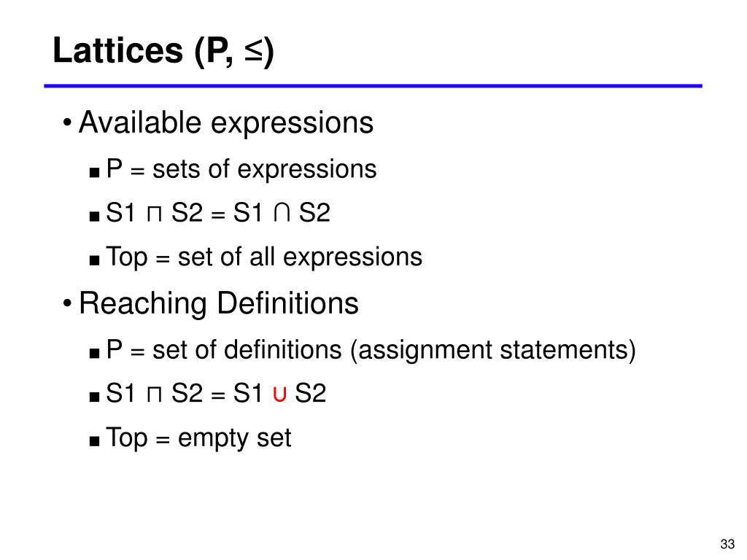Select the 'Available expressions' heading text
Screen dimensions: 747x560
pyautogui.click(x=226, y=123)
